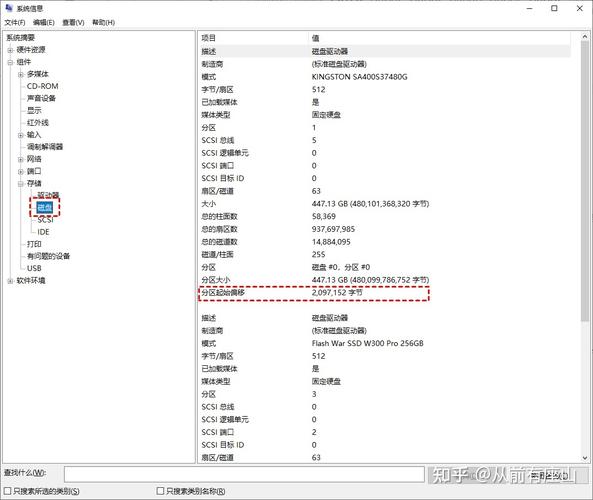Click the vertical scrollbar thumb in details pane
593x500 pixels.
coord(585,182)
